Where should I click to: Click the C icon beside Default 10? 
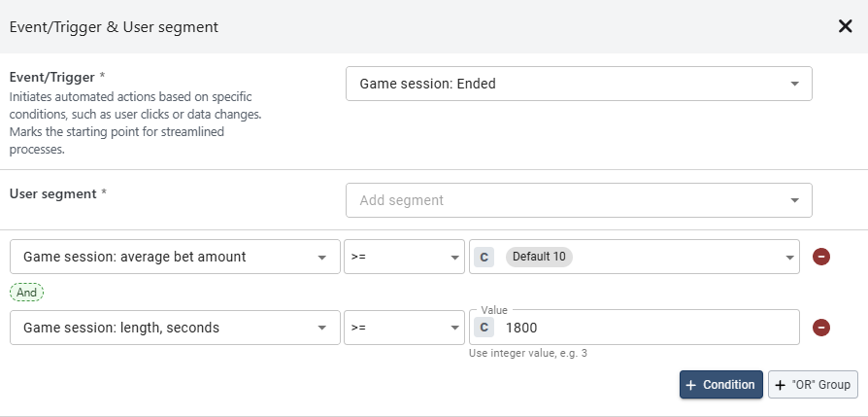(x=485, y=257)
